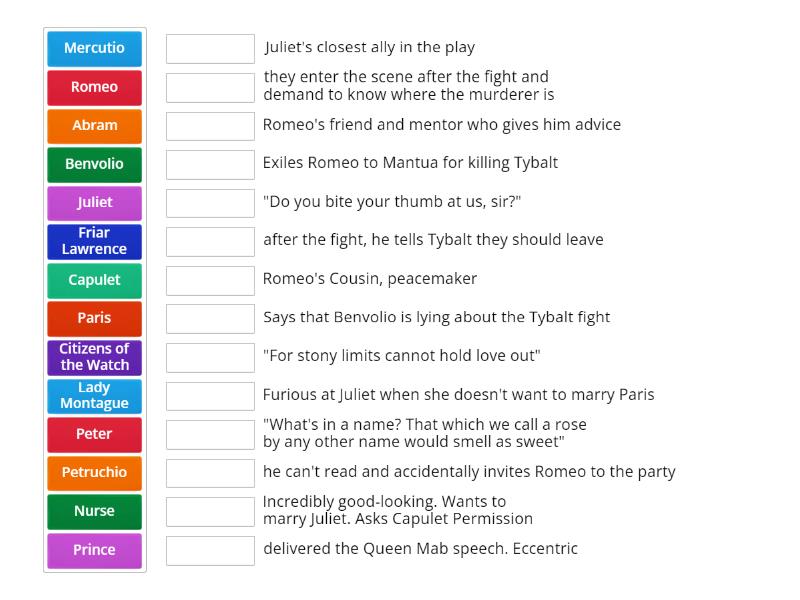Select the Juliet name tile
Screen dimensions: 800x600
pos(94,203)
